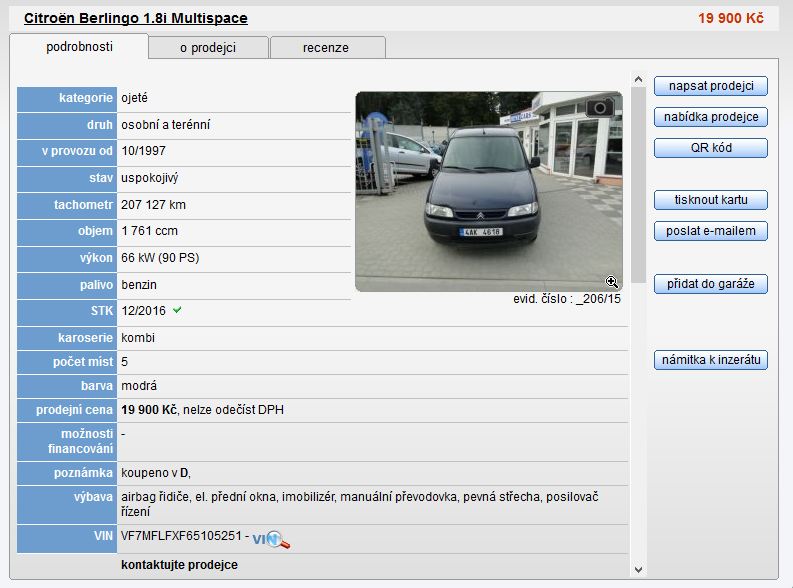Click the magnifier zoom icon on photo
The height and width of the screenshot is (588, 793).
tap(611, 282)
